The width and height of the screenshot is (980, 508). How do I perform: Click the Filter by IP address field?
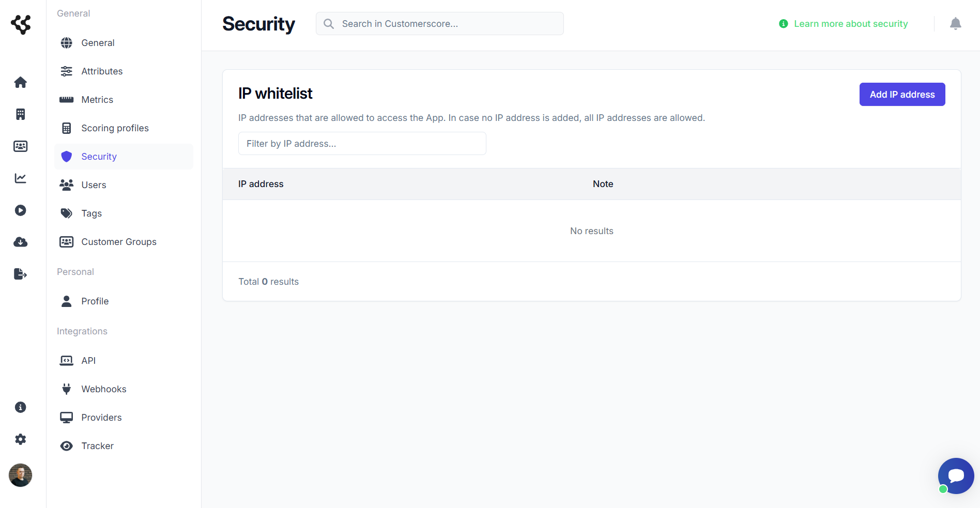(x=362, y=143)
